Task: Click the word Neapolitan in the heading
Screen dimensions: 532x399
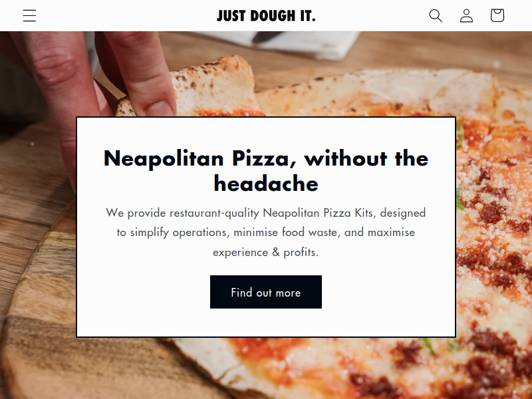Action: [x=164, y=158]
